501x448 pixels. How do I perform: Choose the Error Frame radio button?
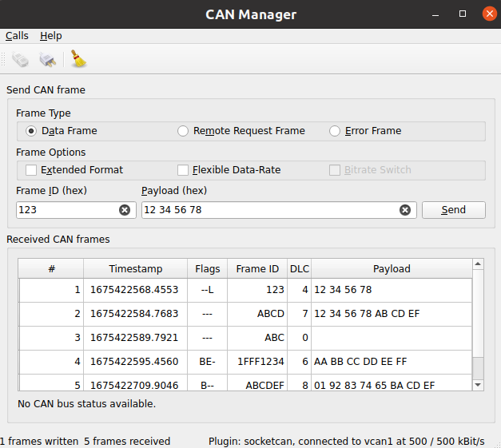(x=335, y=131)
